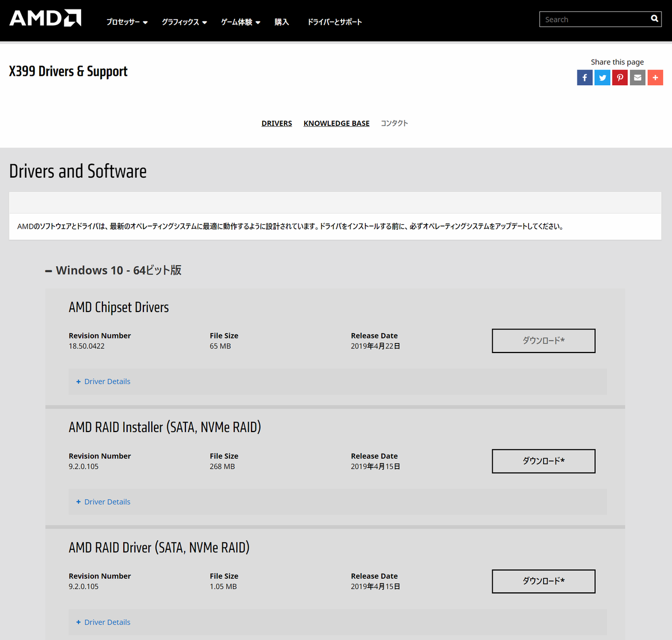
Task: Click file size 268 MB
Action: (222, 467)
